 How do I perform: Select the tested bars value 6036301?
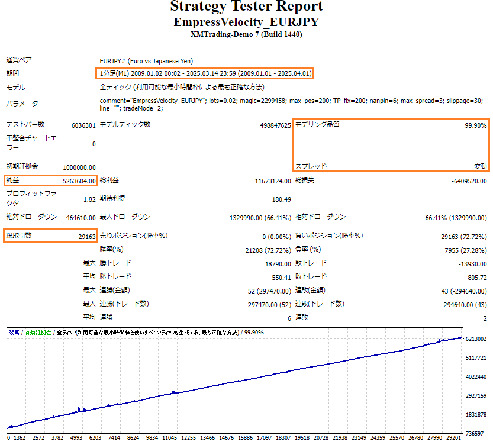point(83,125)
